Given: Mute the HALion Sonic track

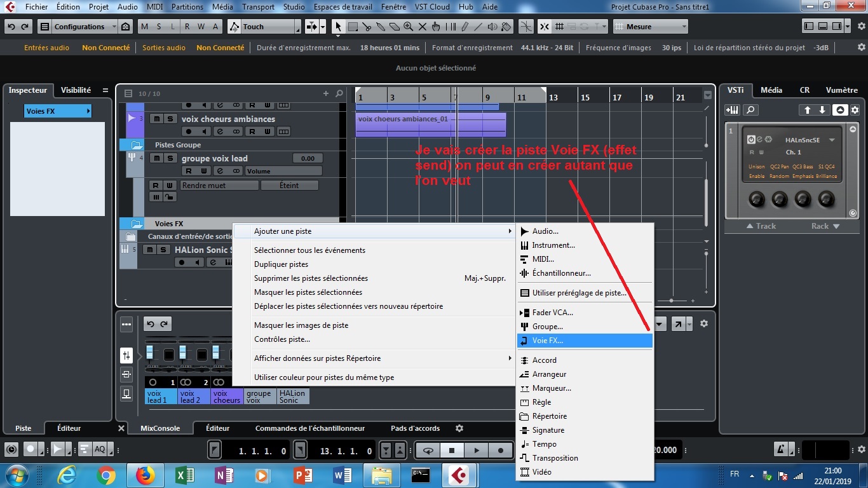Looking at the screenshot, I should click(x=149, y=250).
